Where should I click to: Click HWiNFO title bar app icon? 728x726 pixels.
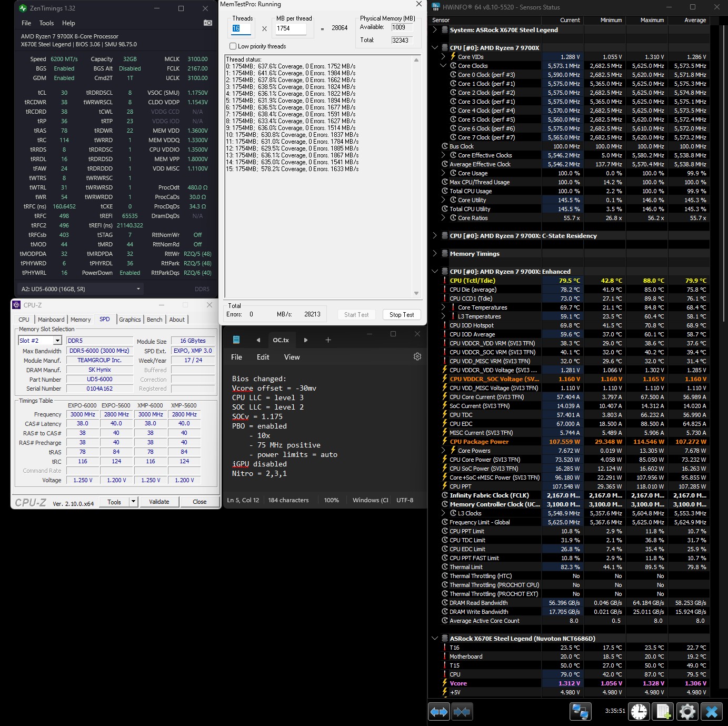point(436,7)
